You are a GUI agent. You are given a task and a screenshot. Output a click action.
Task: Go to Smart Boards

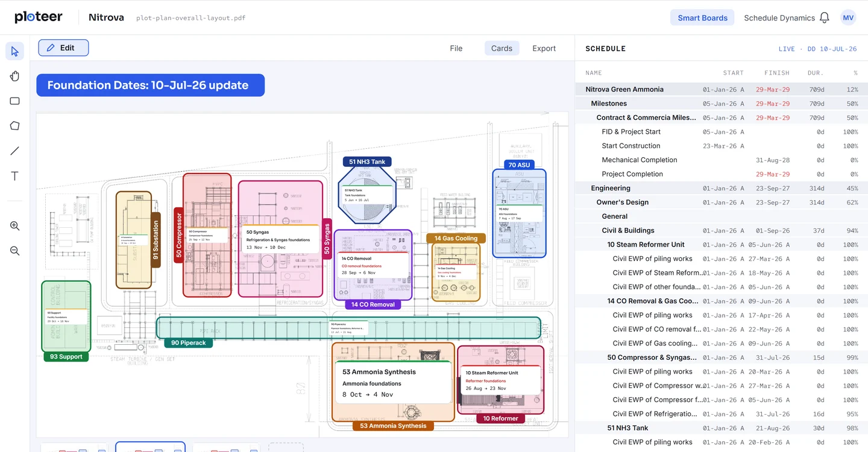coord(702,17)
